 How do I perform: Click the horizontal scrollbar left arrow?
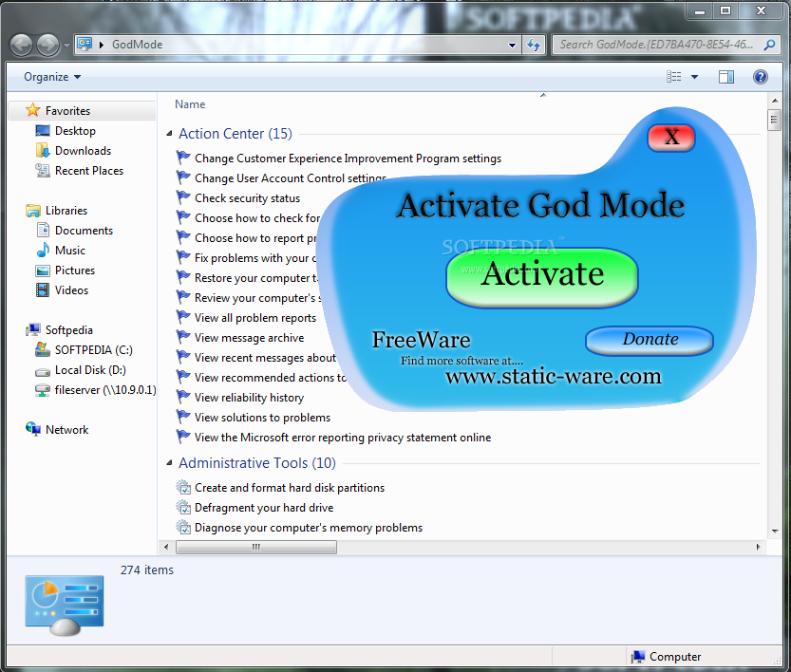pyautogui.click(x=166, y=547)
